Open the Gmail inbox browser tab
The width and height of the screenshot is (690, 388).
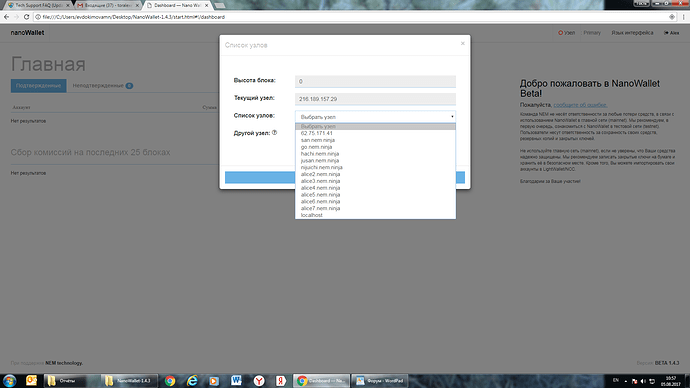[x=108, y=5]
